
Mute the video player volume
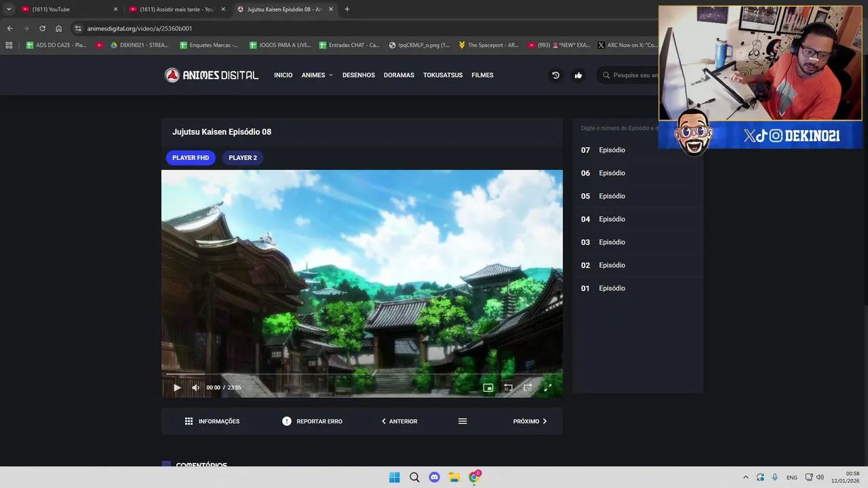pyautogui.click(x=195, y=388)
